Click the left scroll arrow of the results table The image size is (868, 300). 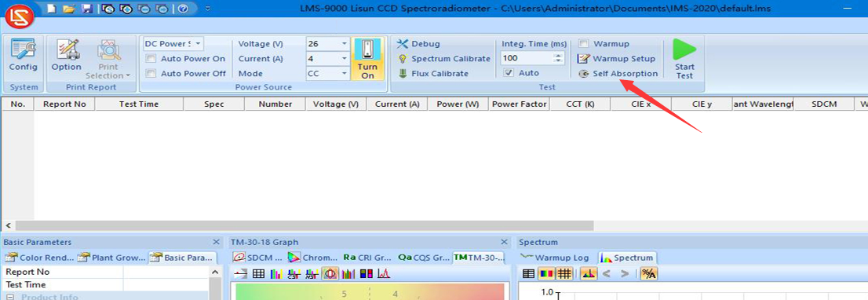[8, 226]
